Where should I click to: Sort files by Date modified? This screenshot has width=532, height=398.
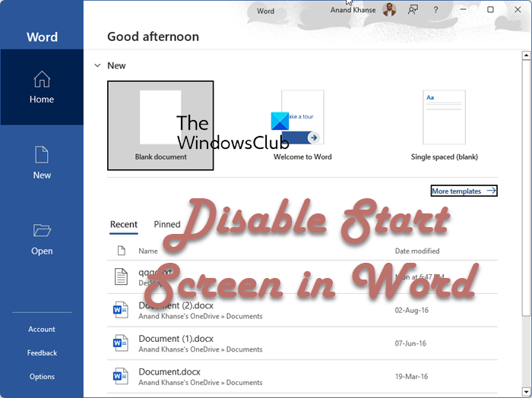[x=417, y=251]
